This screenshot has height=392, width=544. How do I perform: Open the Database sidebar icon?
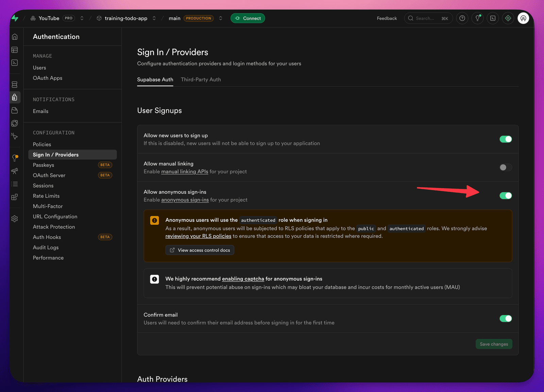tap(15, 85)
